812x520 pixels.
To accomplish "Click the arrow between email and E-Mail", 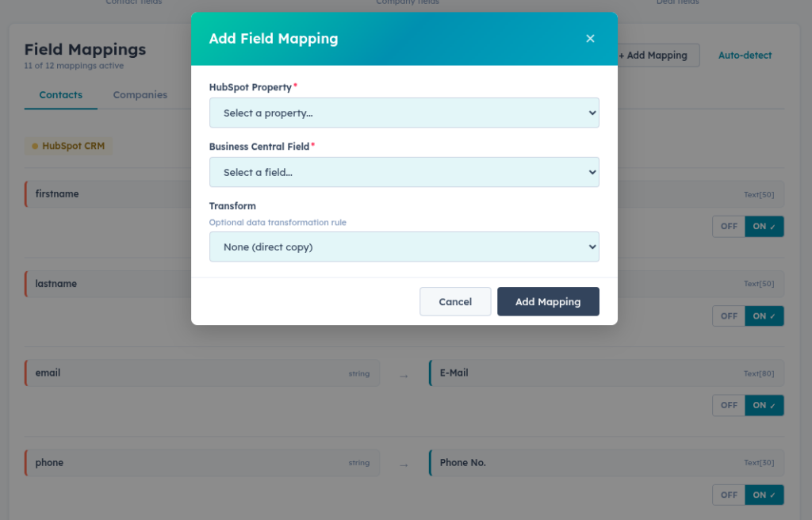I will point(404,375).
